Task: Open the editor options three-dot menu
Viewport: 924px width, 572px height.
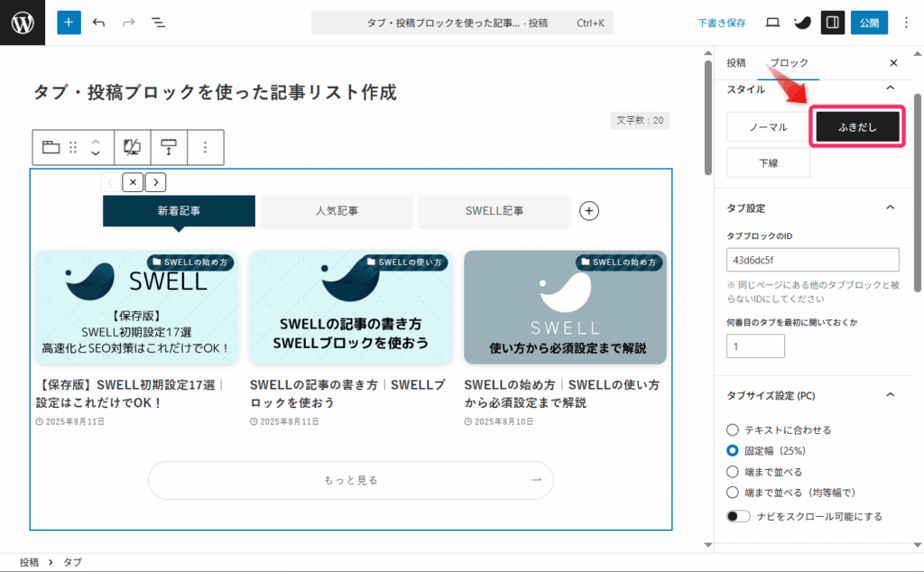Action: pyautogui.click(x=906, y=23)
